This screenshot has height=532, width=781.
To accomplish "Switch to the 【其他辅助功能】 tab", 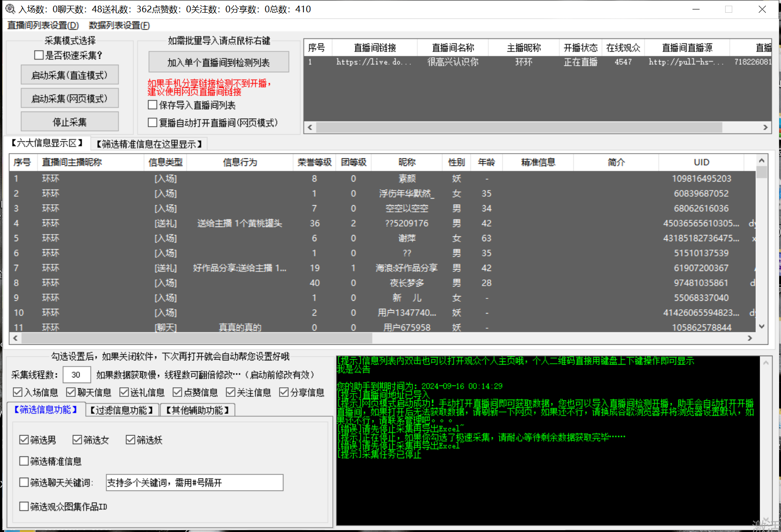I will coord(197,410).
